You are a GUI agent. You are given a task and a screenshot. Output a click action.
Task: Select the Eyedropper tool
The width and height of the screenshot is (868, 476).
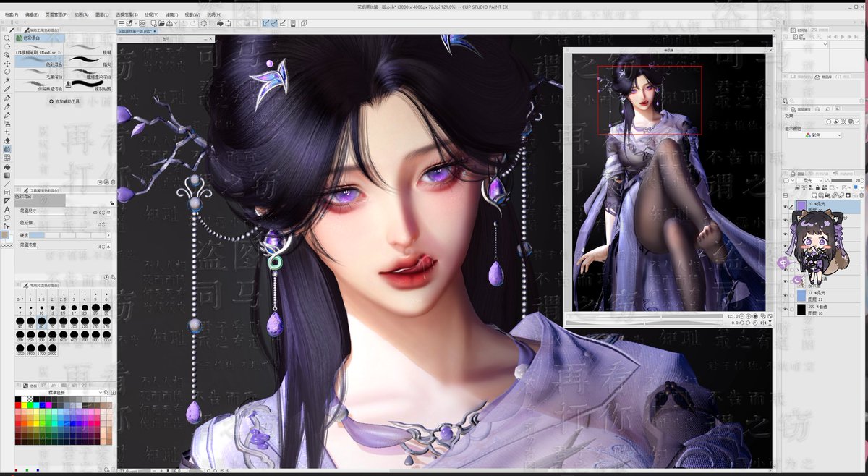click(x=7, y=89)
